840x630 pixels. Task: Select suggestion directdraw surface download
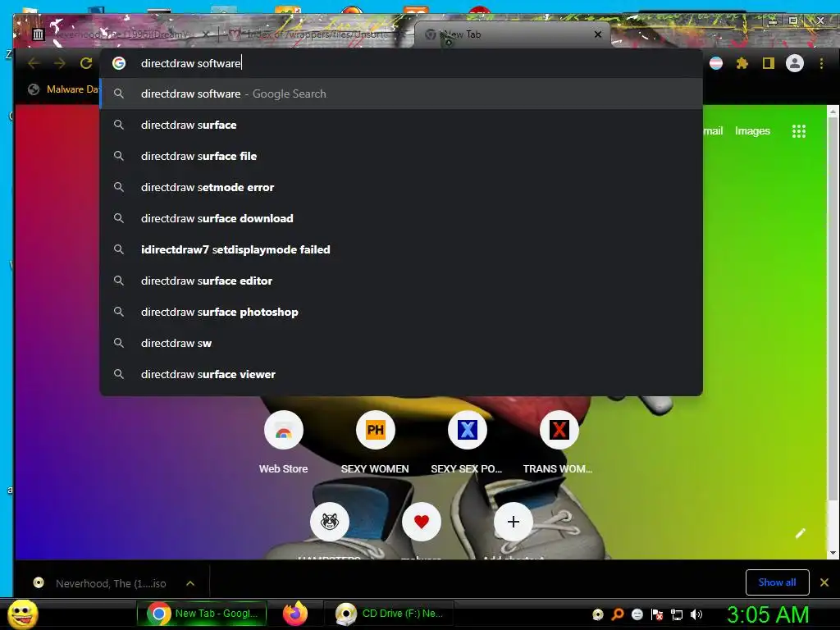[x=401, y=218]
